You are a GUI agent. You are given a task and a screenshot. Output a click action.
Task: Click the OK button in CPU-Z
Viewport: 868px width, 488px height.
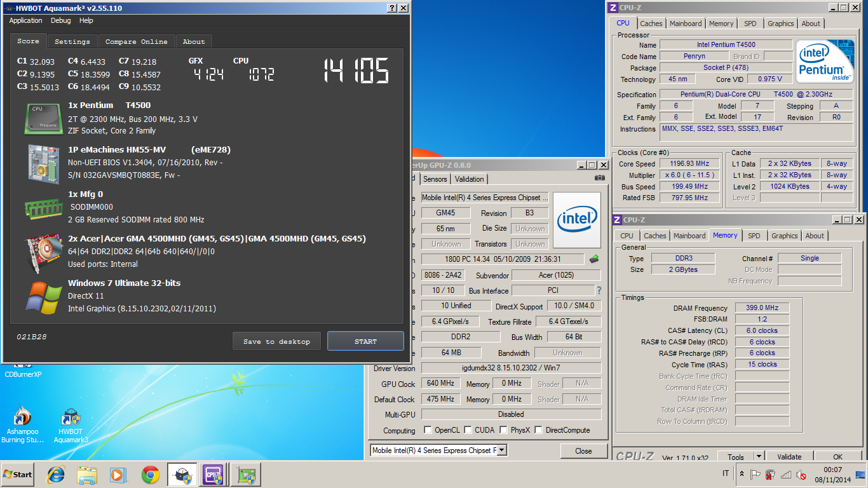(837, 457)
